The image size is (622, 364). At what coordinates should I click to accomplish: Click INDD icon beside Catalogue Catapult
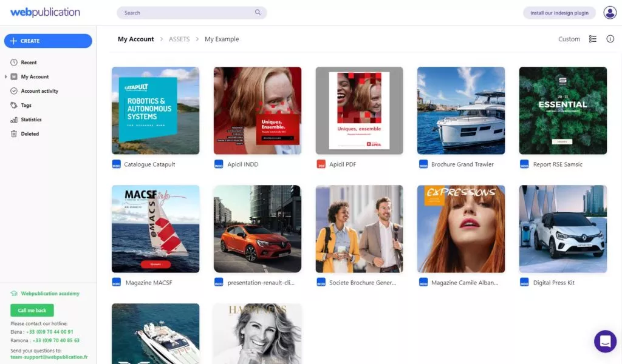116,164
